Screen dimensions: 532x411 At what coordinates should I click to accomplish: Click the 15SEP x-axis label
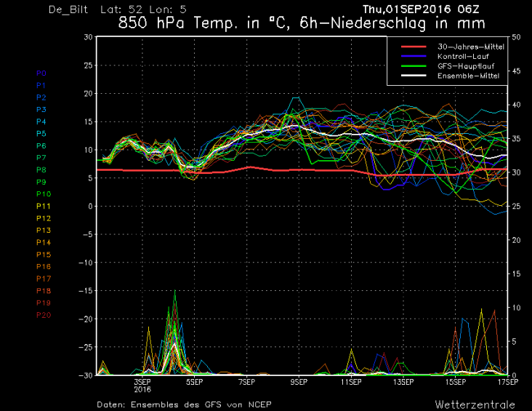(x=456, y=382)
